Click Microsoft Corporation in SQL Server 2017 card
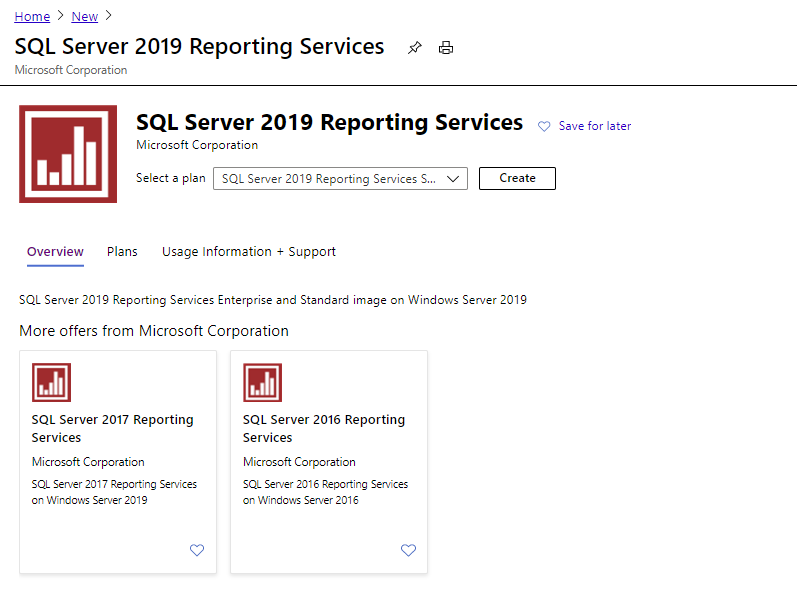Viewport: 797px width, 608px height. (88, 462)
